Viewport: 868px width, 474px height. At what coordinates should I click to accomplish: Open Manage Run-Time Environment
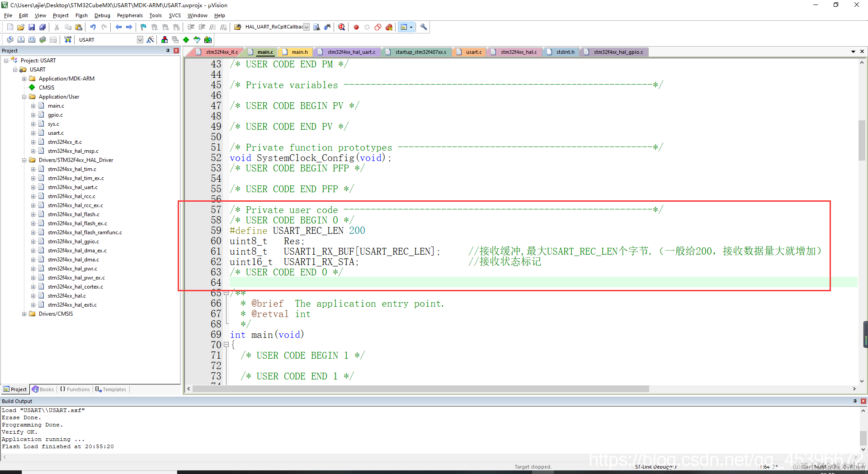pyautogui.click(x=186, y=40)
